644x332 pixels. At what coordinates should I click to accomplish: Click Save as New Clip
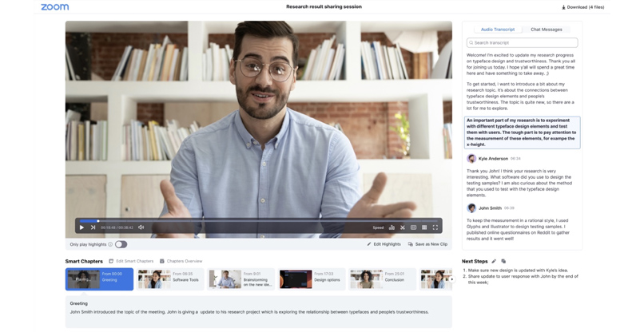(428, 244)
